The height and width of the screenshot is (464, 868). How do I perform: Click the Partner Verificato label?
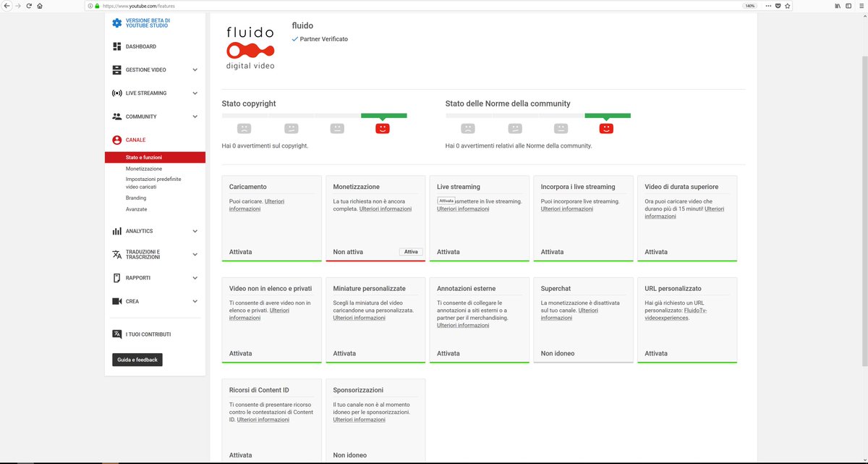tap(323, 39)
